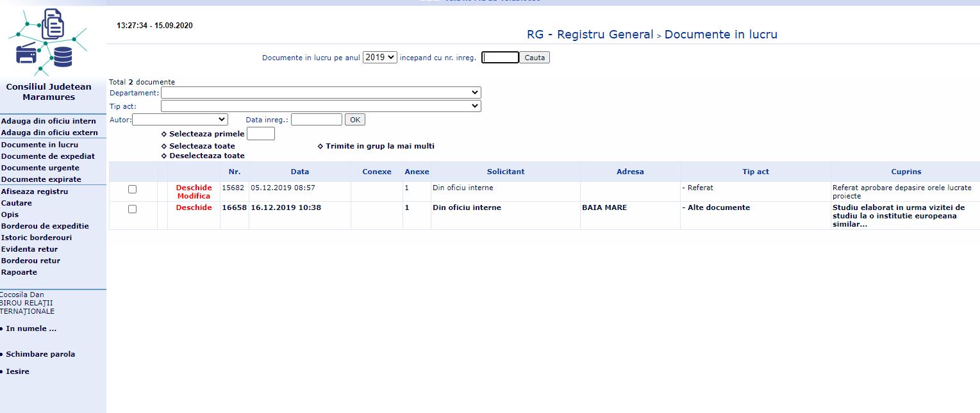Image resolution: width=980 pixels, height=413 pixels.
Task: Go to Documente de expediat
Action: point(48,156)
